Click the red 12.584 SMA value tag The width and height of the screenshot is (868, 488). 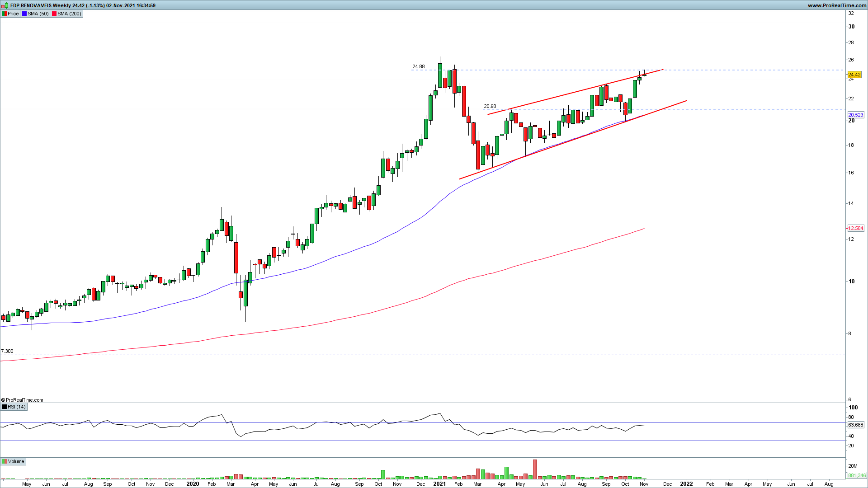(855, 228)
